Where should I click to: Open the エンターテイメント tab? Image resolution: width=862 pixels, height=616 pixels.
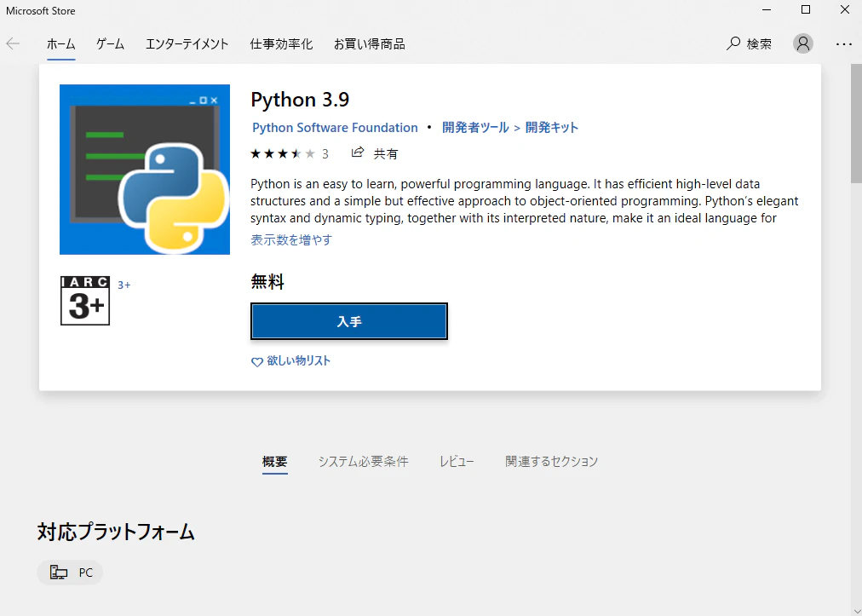click(187, 44)
